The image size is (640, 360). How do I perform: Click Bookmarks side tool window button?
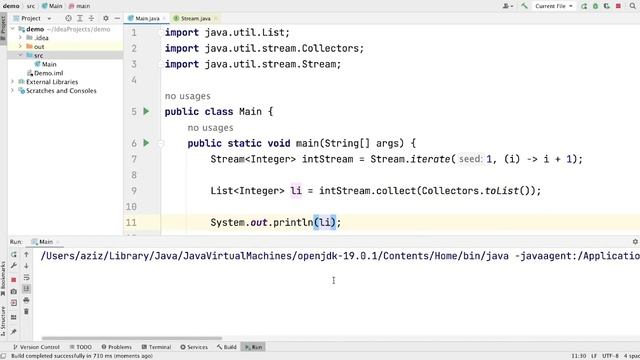[3, 279]
